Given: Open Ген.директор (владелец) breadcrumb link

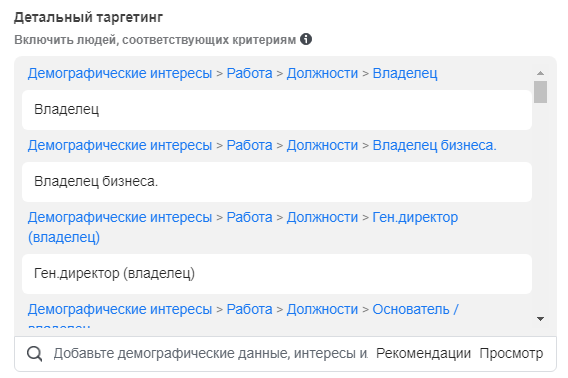Looking at the screenshot, I should click(415, 217).
